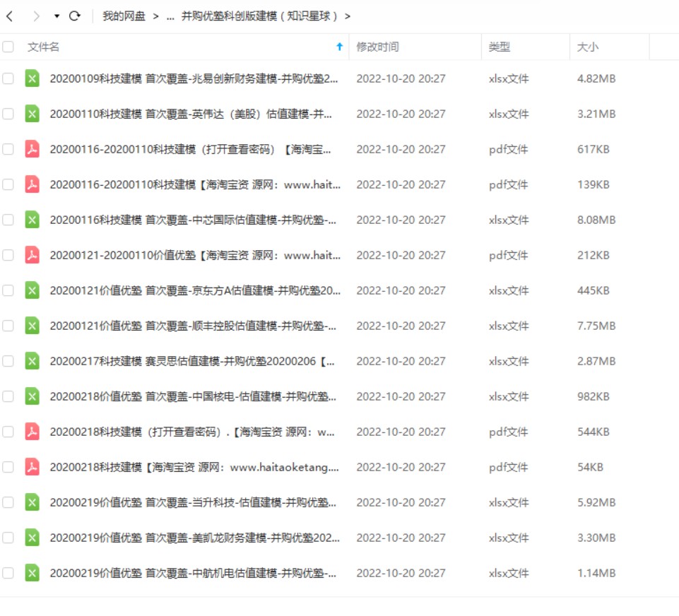Open the 20200109科技建模 兆易创新 file name
Image resolution: width=679 pixels, height=616 pixels.
[194, 78]
